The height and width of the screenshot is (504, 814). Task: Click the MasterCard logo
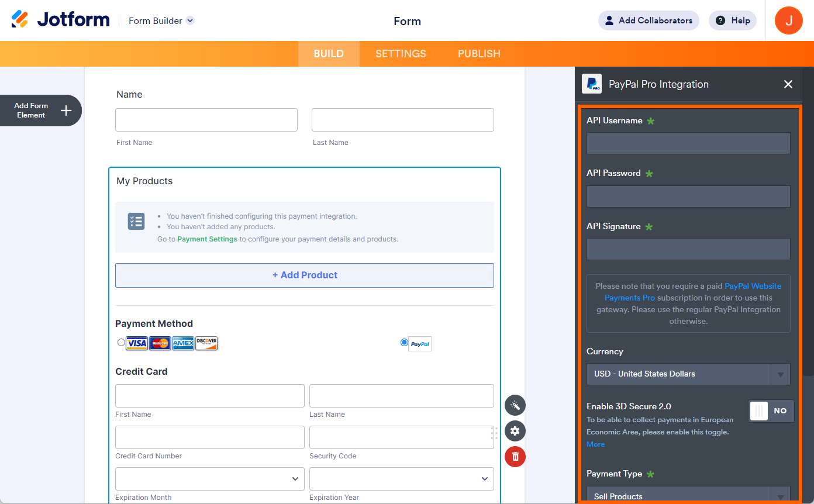[x=160, y=343]
